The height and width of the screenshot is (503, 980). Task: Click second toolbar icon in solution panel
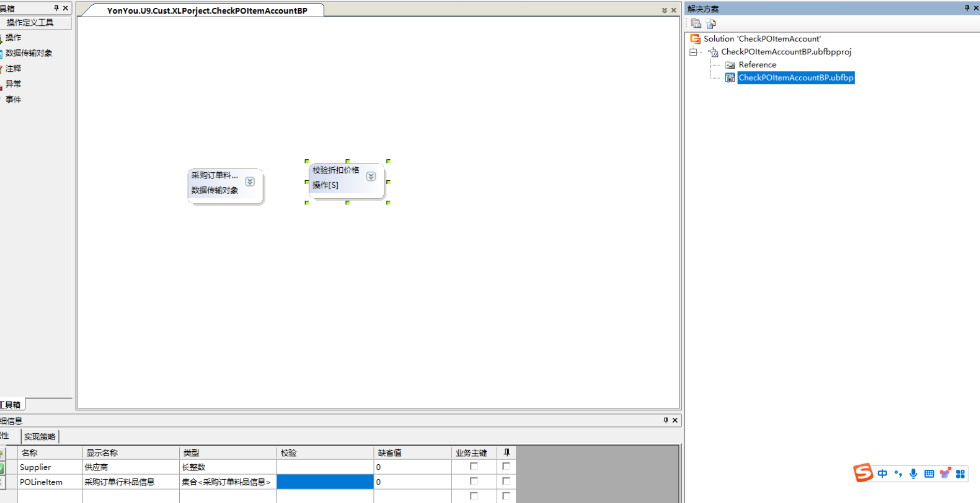[711, 23]
